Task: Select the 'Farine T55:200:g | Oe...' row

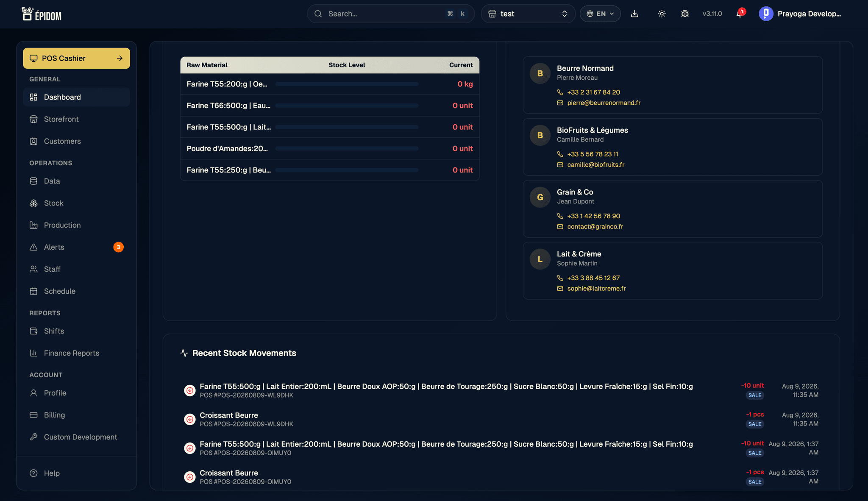Action: (x=330, y=84)
